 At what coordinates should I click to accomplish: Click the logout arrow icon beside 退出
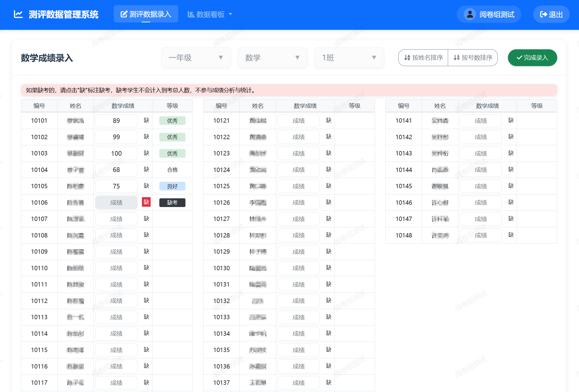(x=543, y=14)
